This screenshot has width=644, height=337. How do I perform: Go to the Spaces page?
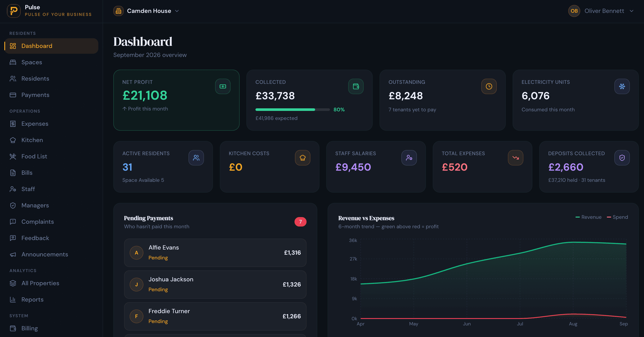[51, 62]
